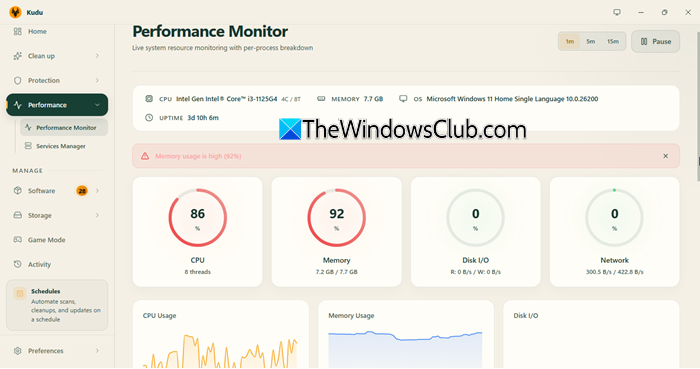This screenshot has height=369, width=700.
Task: Click the Software badge showing 28
Action: (82, 191)
